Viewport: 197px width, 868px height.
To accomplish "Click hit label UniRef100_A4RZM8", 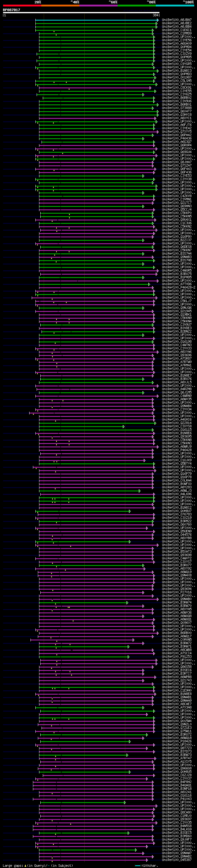I will (x=177, y=389).
